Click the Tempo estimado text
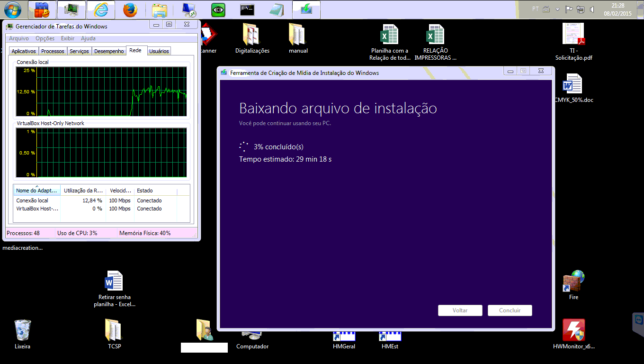The width and height of the screenshot is (644, 364). click(285, 159)
